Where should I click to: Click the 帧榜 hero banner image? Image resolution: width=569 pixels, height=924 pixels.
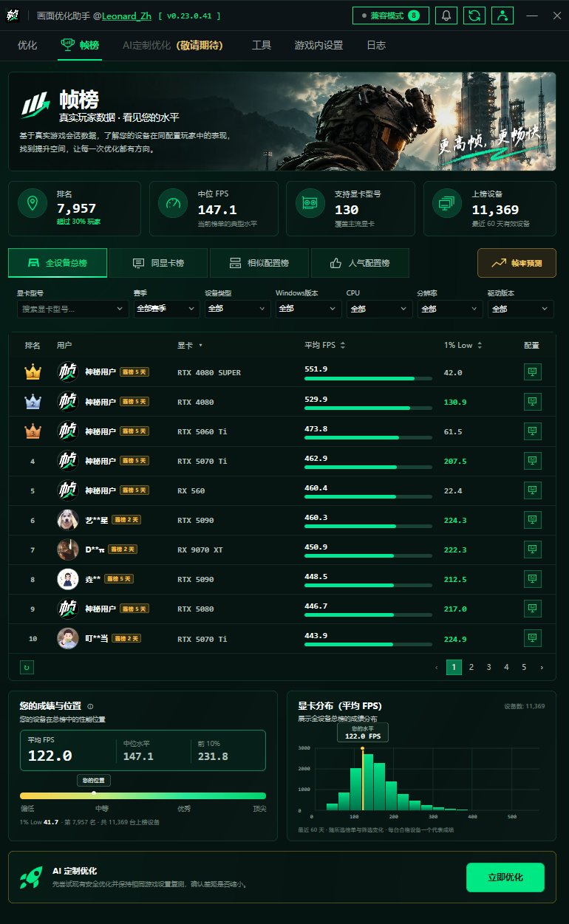[282, 121]
